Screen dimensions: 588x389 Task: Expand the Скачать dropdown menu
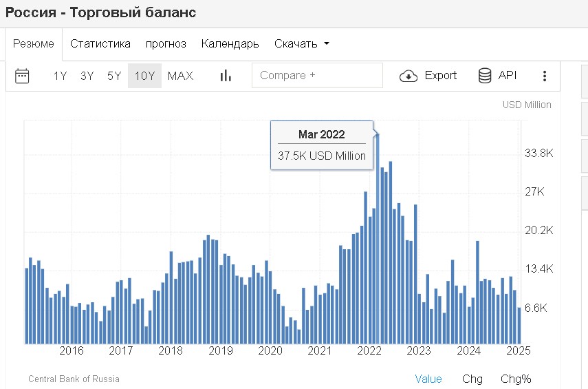(302, 44)
